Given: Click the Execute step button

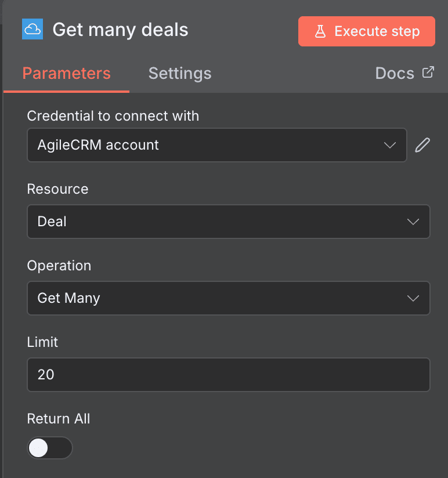Looking at the screenshot, I should 366,31.
